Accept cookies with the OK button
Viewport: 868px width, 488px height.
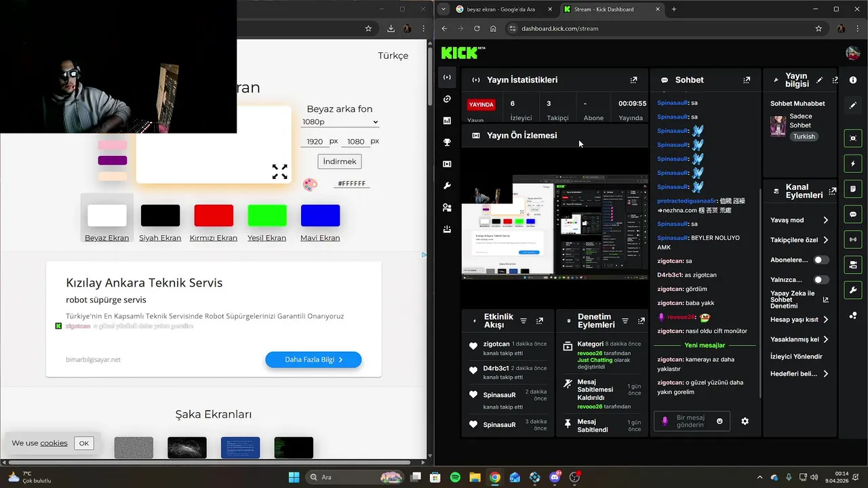tap(84, 443)
